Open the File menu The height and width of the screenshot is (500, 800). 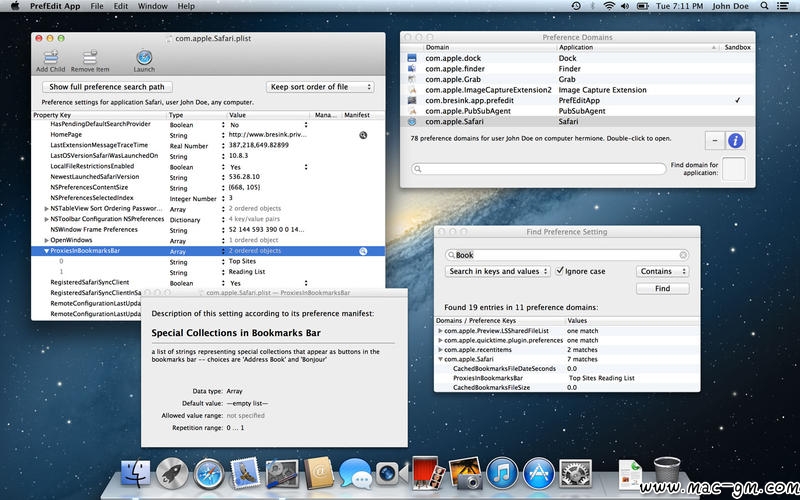(x=97, y=6)
